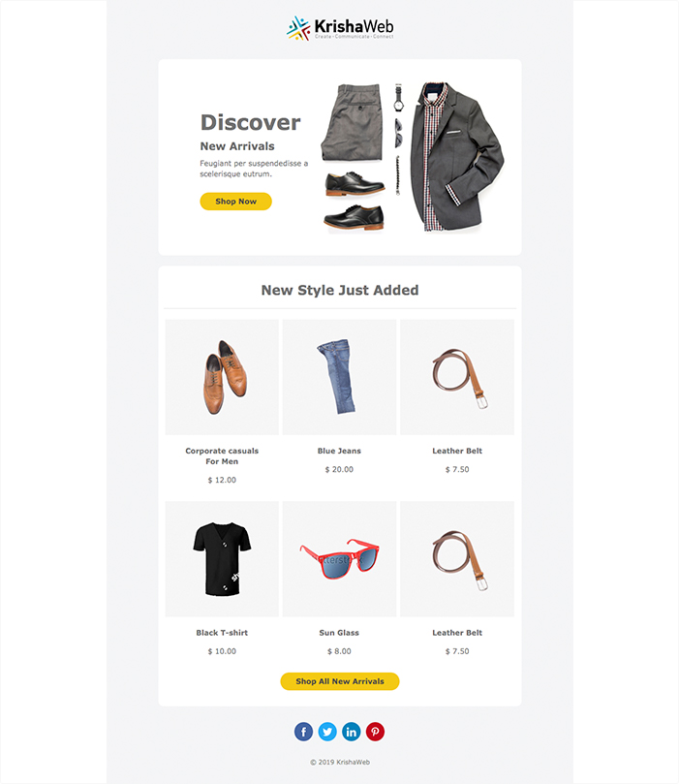
Task: Open the Pinterest social icon
Action: pos(375,732)
